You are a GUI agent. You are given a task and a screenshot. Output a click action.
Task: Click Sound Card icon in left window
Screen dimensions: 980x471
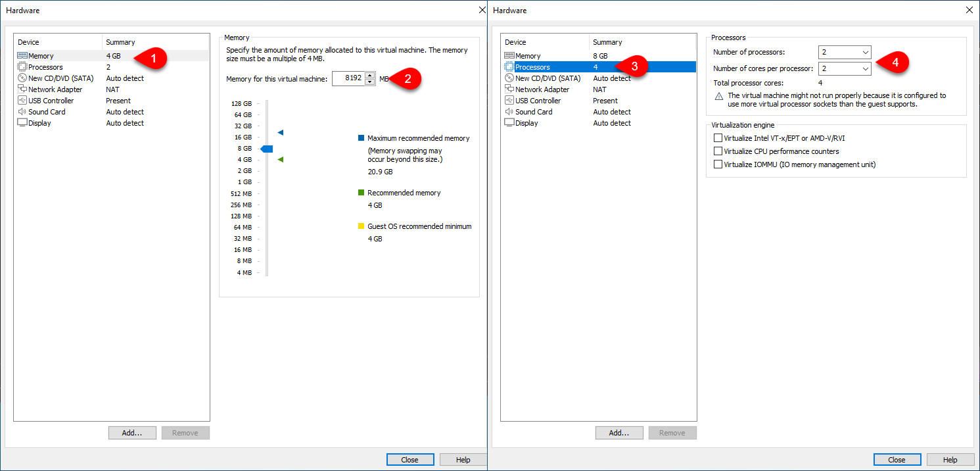coord(22,112)
